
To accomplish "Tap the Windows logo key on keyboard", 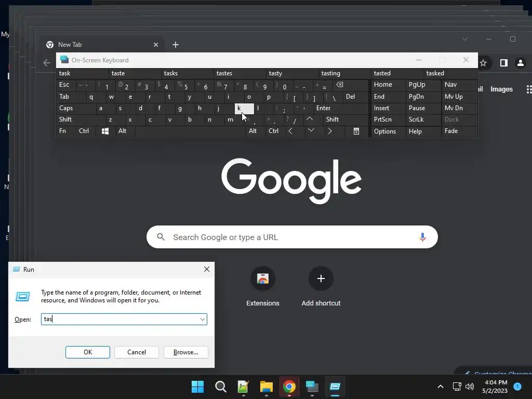I will [105, 131].
